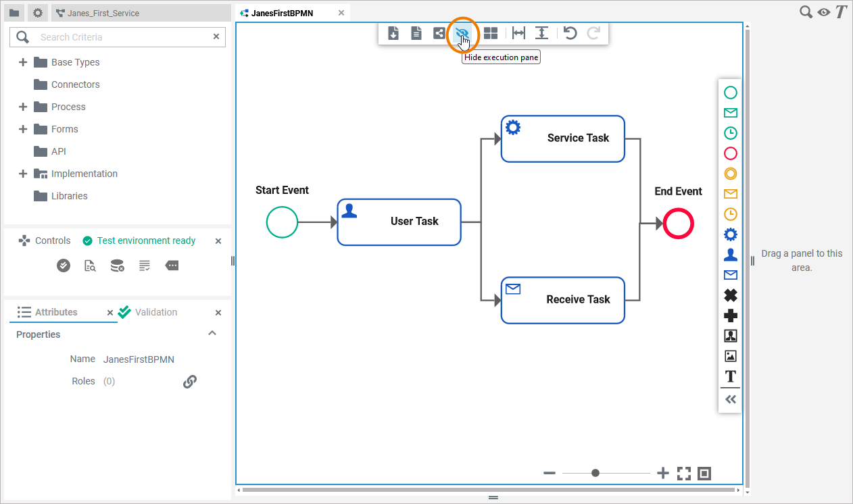The width and height of the screenshot is (853, 504).
Task: Toggle the grid layout icon in toolbar
Action: coord(491,33)
